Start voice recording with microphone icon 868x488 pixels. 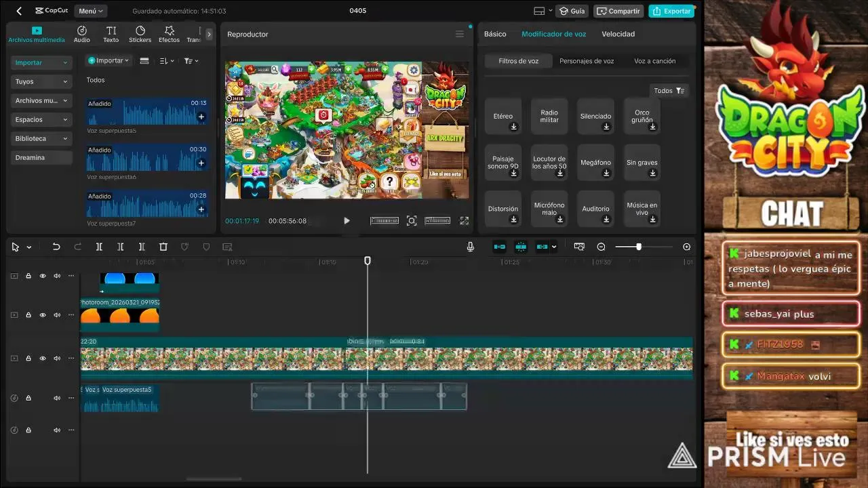coord(471,247)
